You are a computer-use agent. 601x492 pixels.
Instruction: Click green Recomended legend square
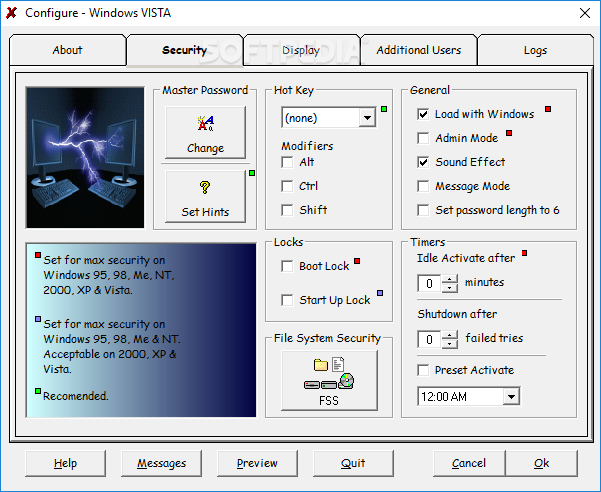click(38, 391)
